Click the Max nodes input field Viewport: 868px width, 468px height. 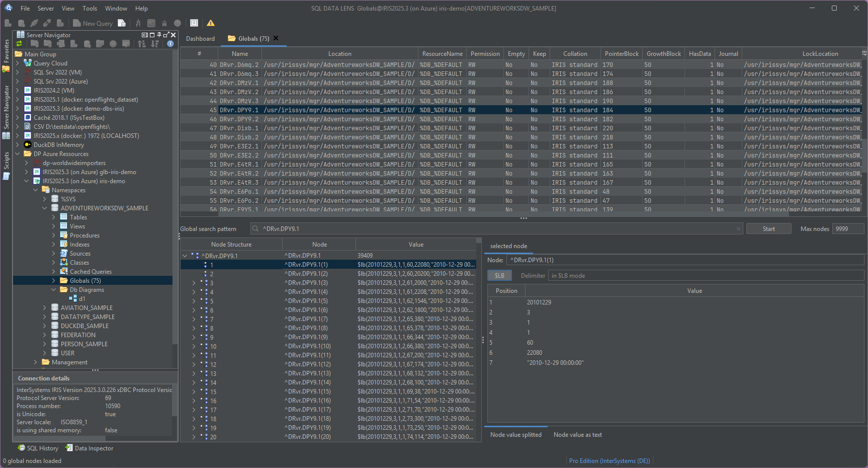(x=848, y=229)
